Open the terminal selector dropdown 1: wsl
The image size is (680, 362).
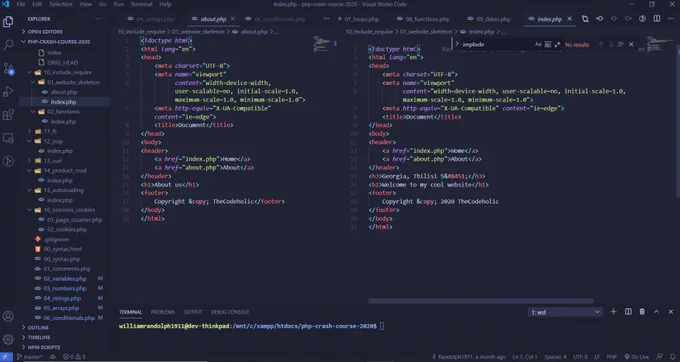(x=565, y=312)
